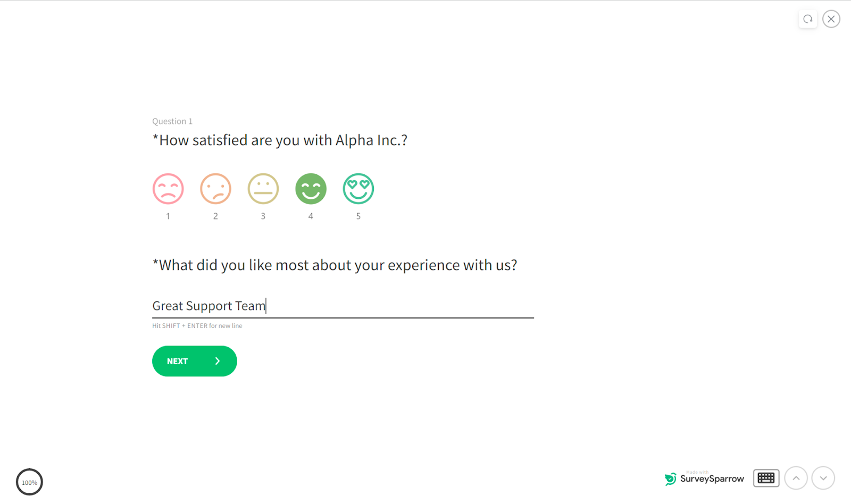
Task: Go to previous question with up arrow
Action: (x=796, y=478)
